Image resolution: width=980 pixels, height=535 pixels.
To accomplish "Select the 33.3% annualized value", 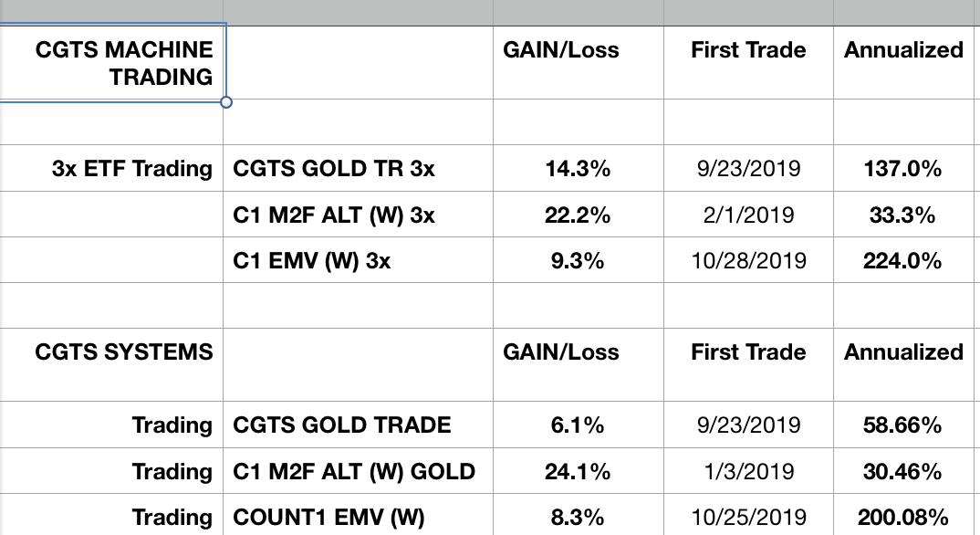I will point(903,215).
